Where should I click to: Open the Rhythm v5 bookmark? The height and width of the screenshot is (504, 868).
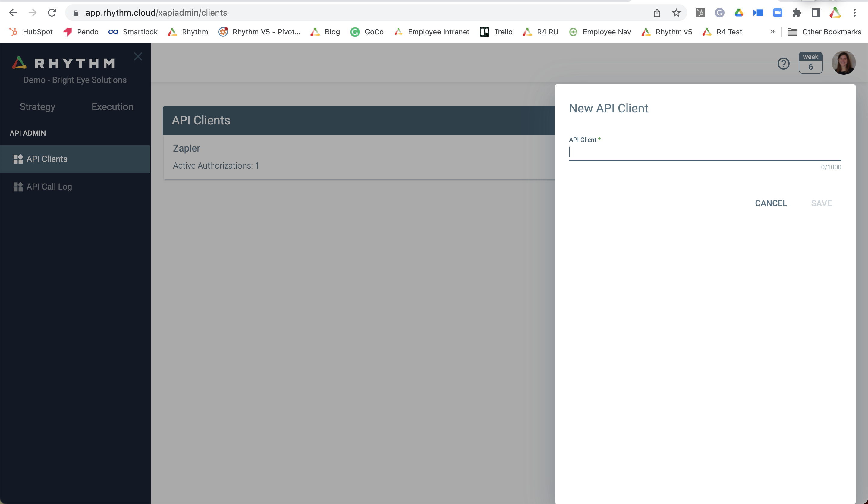pos(666,32)
